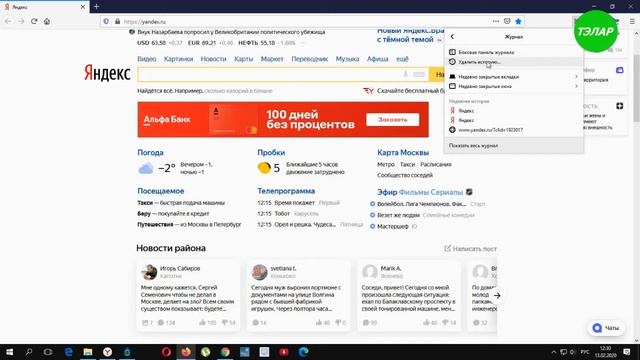The image size is (640, 360).
Task: Open Svetlana L.'s post
Action: pos(298,296)
